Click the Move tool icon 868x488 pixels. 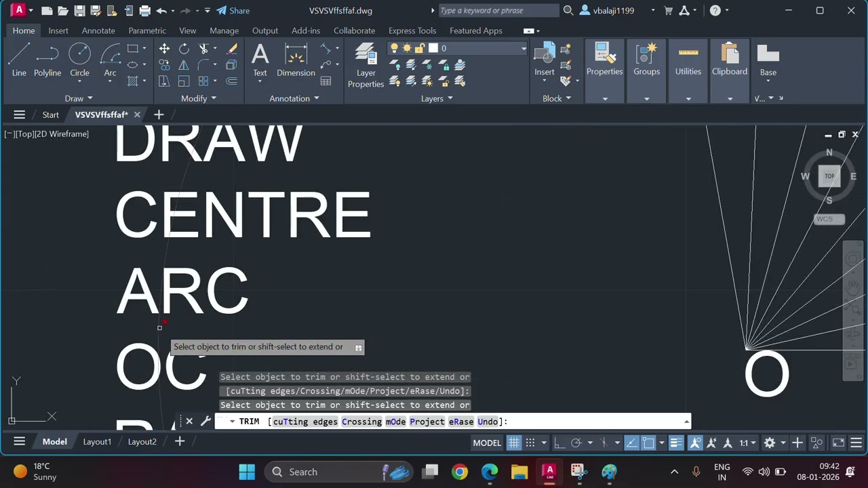point(164,49)
